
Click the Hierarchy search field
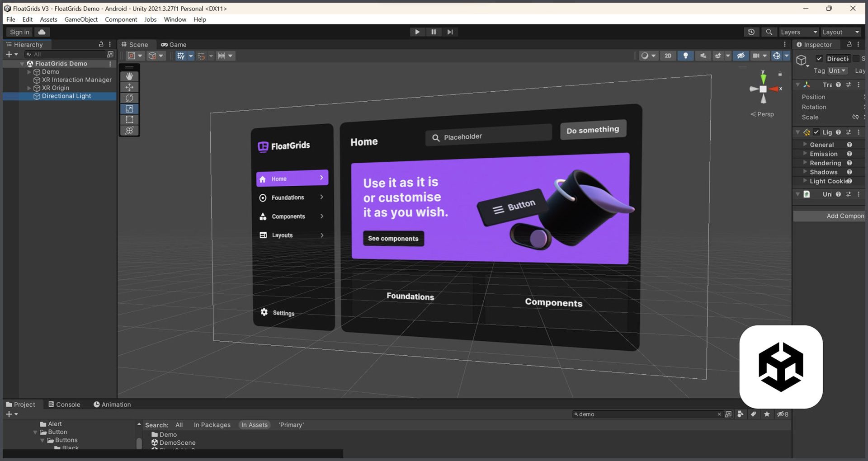(x=65, y=54)
